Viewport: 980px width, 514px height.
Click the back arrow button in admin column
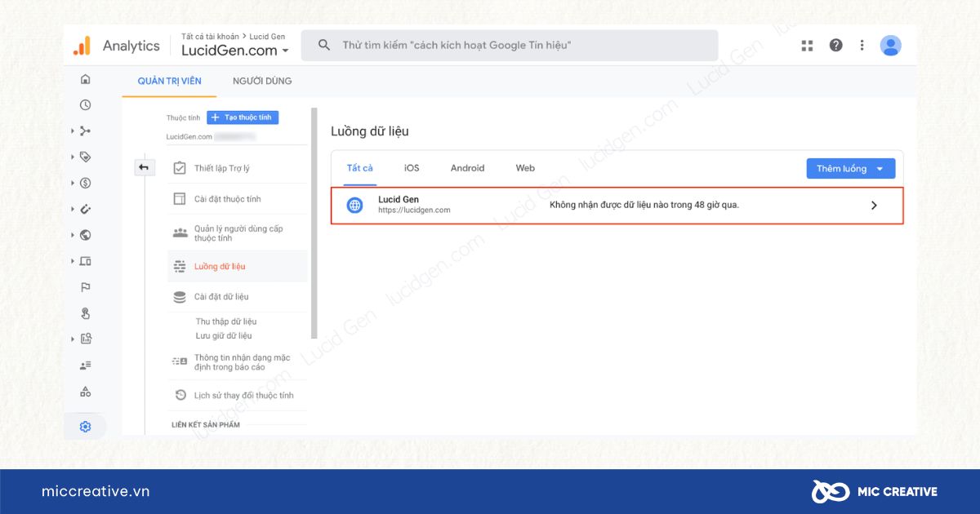[144, 167]
